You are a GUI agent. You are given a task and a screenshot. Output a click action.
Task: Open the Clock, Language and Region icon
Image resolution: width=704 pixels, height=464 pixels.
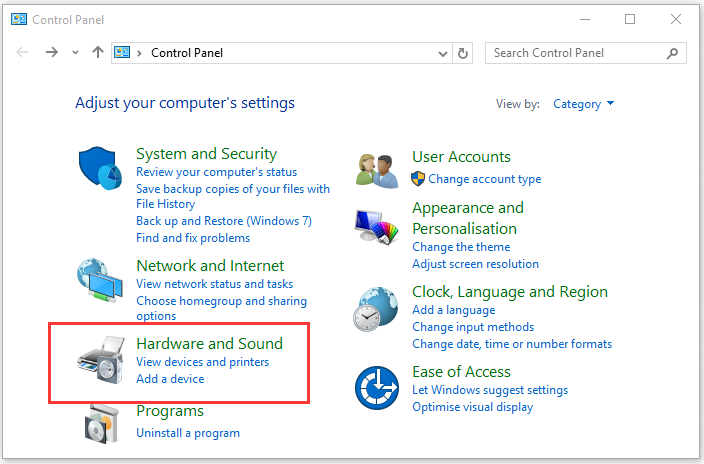click(375, 309)
